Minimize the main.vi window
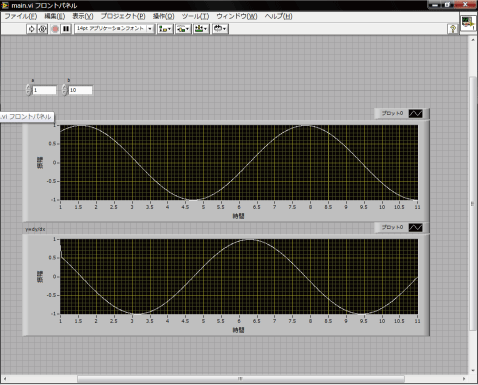This screenshot has height=385, width=478. 435,5
